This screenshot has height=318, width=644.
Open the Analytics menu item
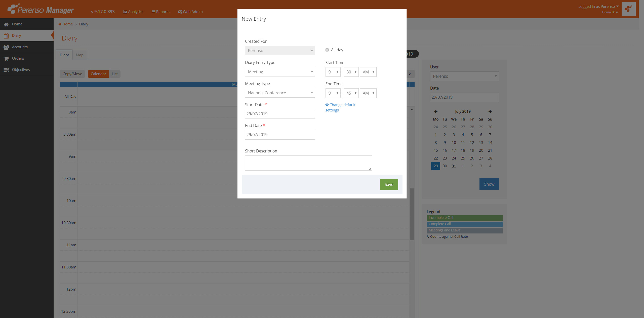tap(133, 12)
